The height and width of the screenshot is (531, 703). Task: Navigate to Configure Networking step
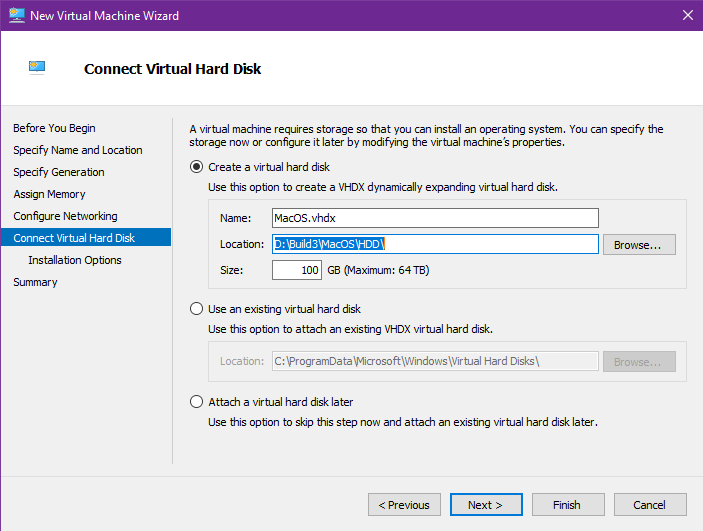click(65, 216)
